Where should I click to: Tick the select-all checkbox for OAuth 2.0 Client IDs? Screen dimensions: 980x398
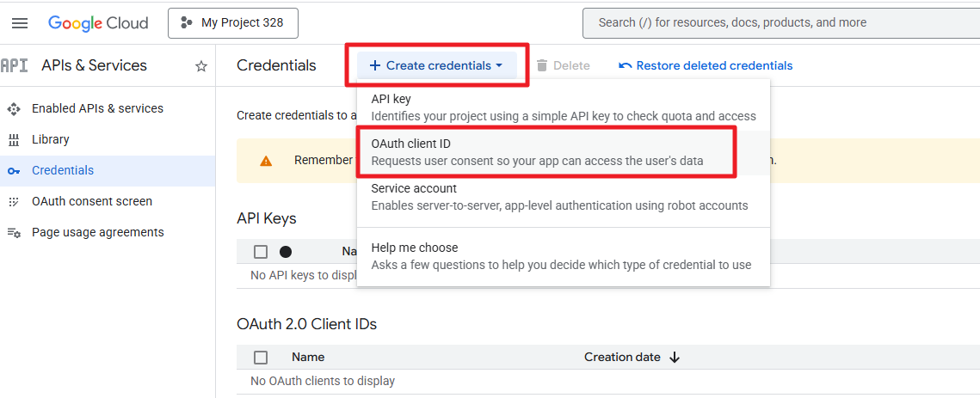261,358
